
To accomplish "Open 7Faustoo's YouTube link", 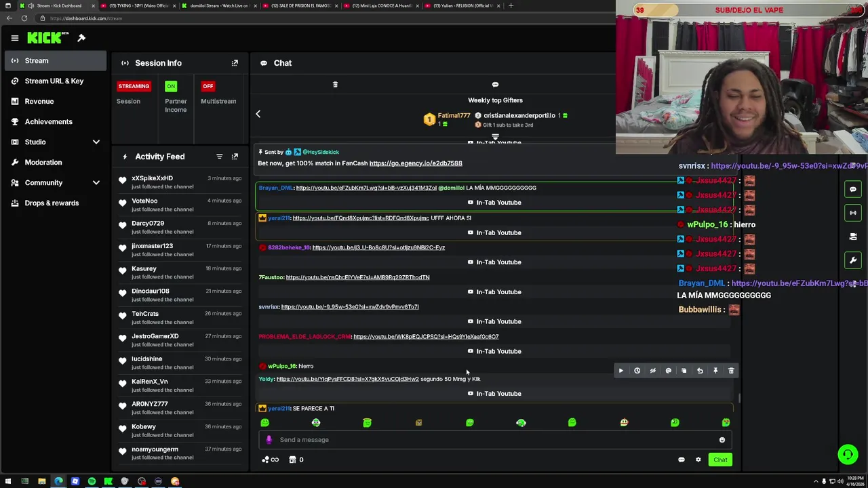I will click(x=357, y=277).
